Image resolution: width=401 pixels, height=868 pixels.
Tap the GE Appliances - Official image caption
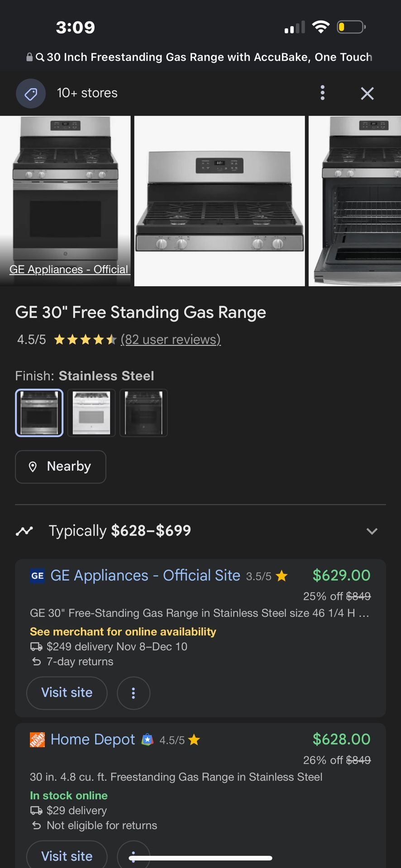pyautogui.click(x=69, y=269)
